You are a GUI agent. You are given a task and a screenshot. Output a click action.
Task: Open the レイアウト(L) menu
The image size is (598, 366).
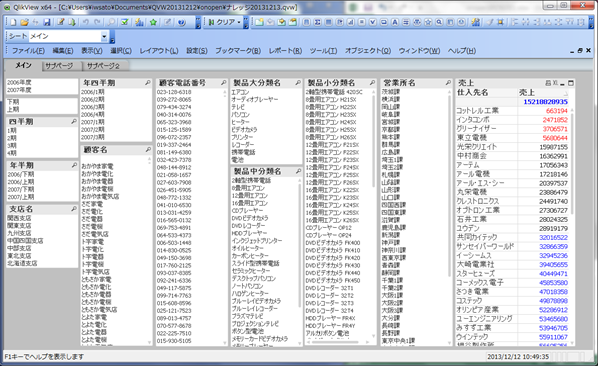pyautogui.click(x=159, y=51)
